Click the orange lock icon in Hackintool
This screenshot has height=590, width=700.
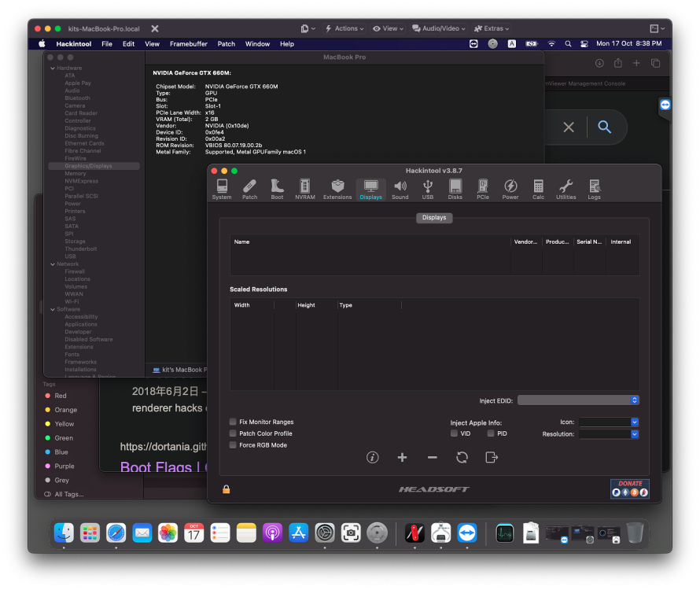227,489
